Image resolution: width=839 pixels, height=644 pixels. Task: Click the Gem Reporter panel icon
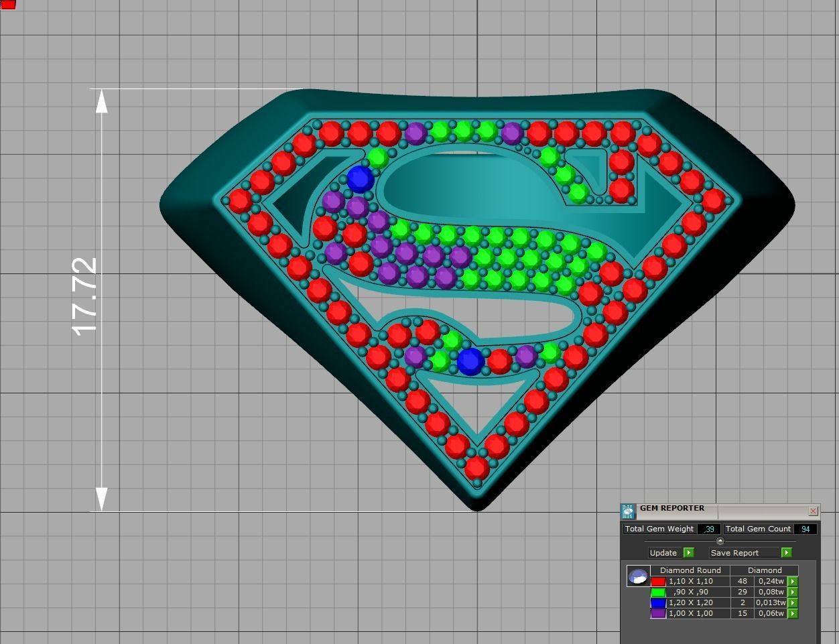tap(628, 511)
